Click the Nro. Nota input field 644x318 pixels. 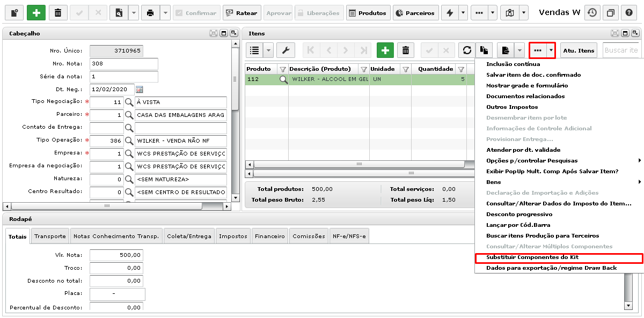[124, 63]
